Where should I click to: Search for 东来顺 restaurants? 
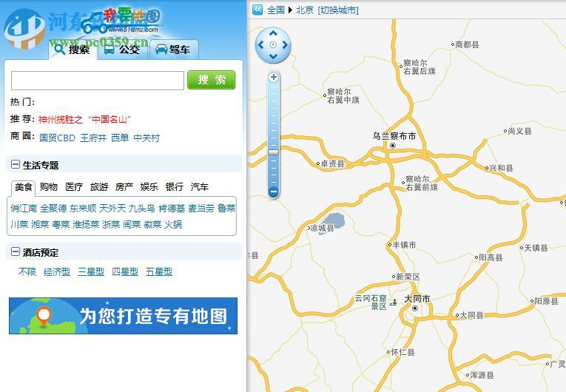pyautogui.click(x=83, y=209)
